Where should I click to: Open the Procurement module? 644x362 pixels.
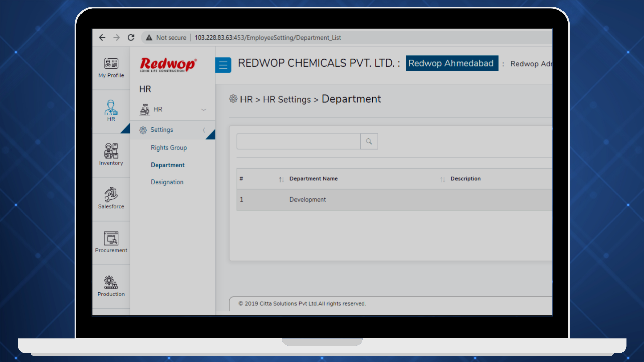(x=111, y=242)
